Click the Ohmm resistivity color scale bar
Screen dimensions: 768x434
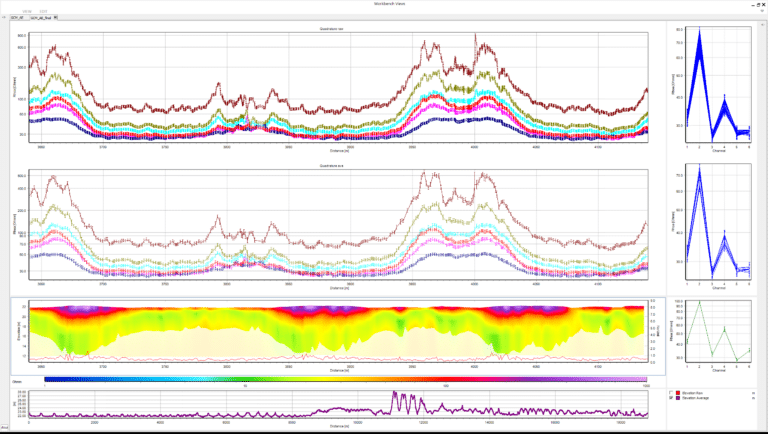pos(345,379)
